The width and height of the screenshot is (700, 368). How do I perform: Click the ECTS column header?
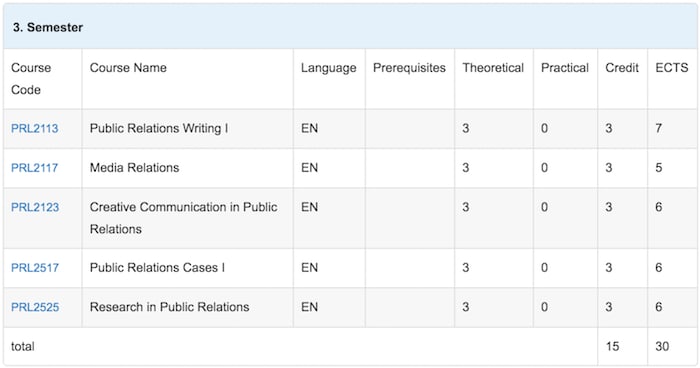[x=672, y=68]
